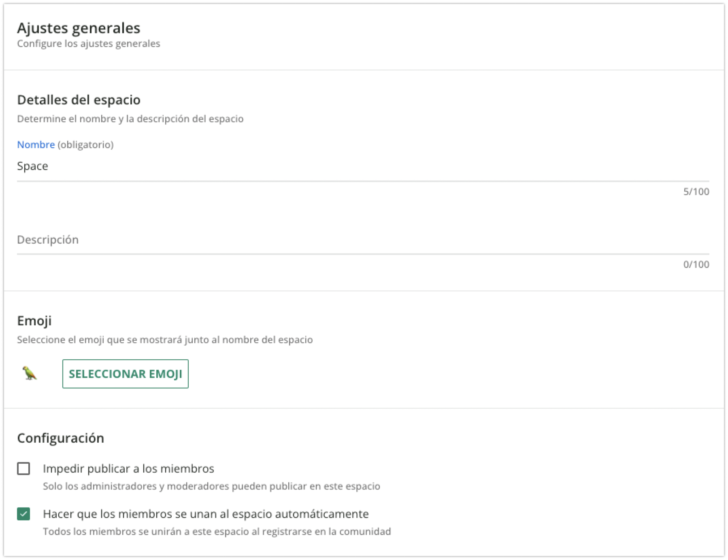Uncheck the automatic space join checkbox

click(23, 514)
